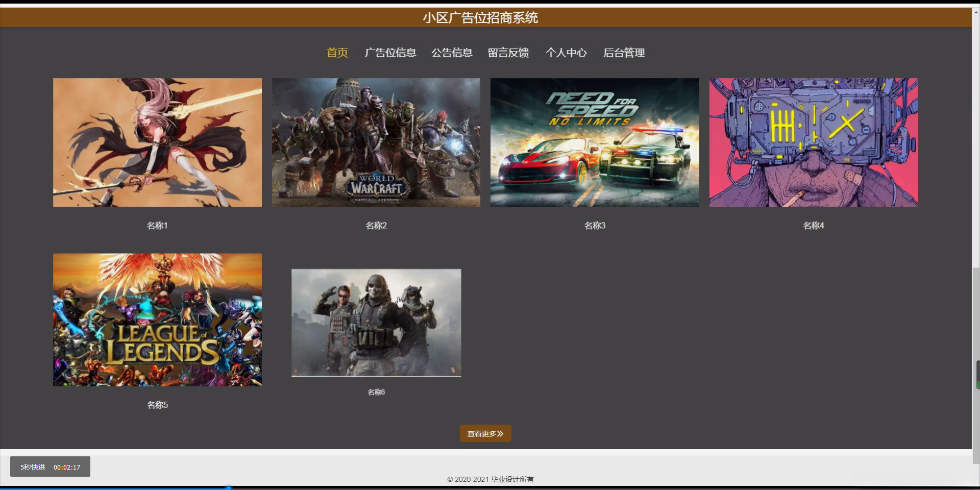This screenshot has width=980, height=490.
Task: Open the 留言反馈 menu item
Action: [x=508, y=53]
